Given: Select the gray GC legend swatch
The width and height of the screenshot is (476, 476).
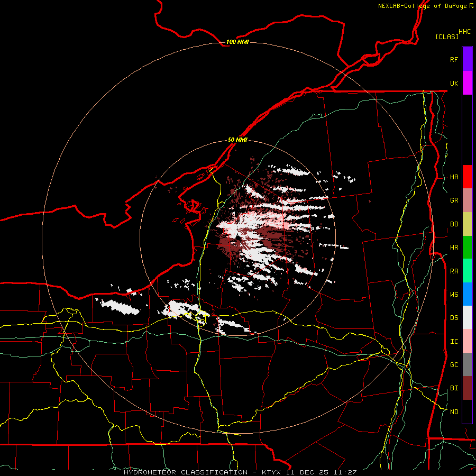Looking at the screenshot, I should click(467, 364).
